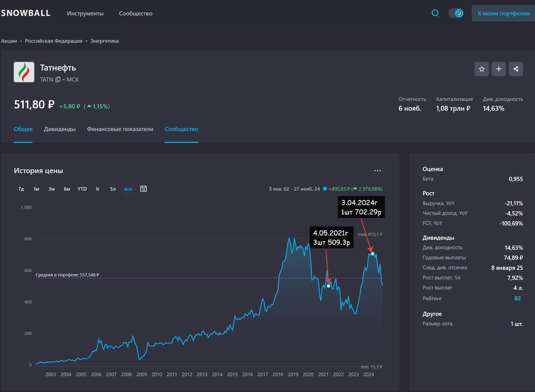Viewport: 535px width, 392px height.
Task: Open the three-dot chart options menu
Action: pyautogui.click(x=378, y=170)
